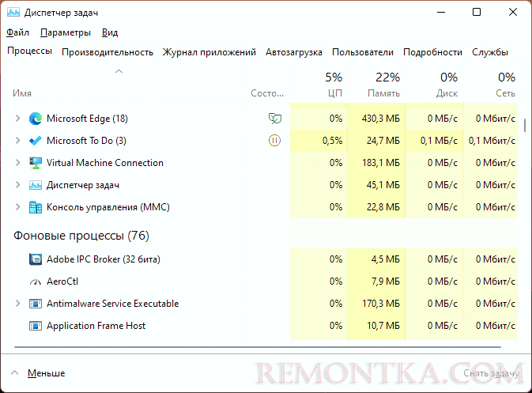Click the To Do suspended pause icon
Image resolution: width=532 pixels, height=393 pixels.
(274, 141)
